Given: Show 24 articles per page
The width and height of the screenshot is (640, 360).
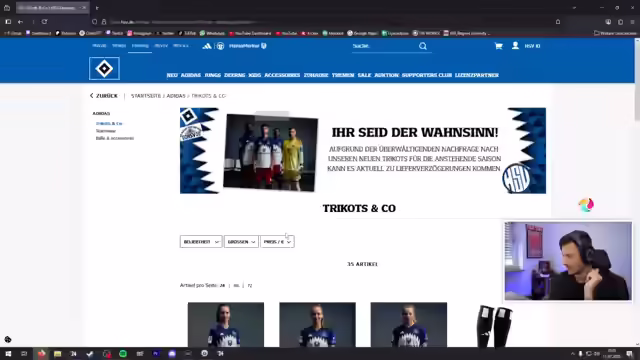Looking at the screenshot, I should pos(222,286).
